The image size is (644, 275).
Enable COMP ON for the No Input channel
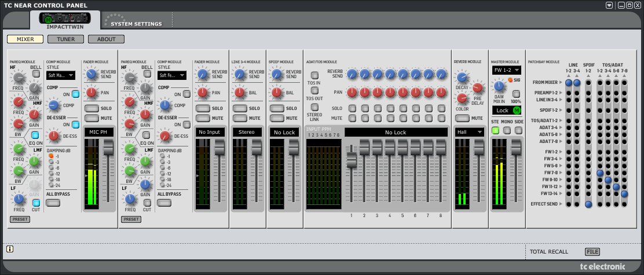186,94
